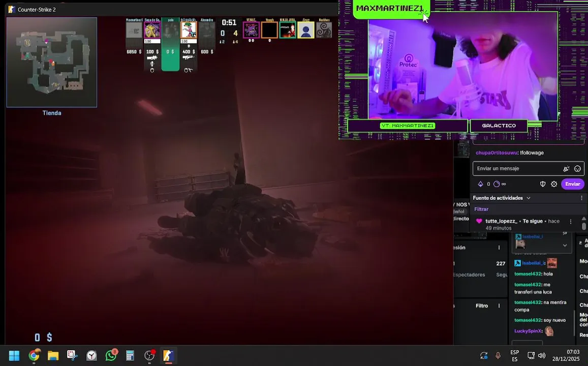The height and width of the screenshot is (366, 588).
Task: Open Filtro panel three-dot menu
Action: [499, 306]
